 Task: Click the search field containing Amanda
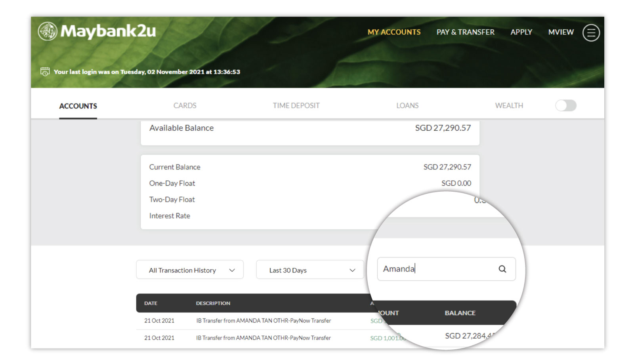click(446, 269)
